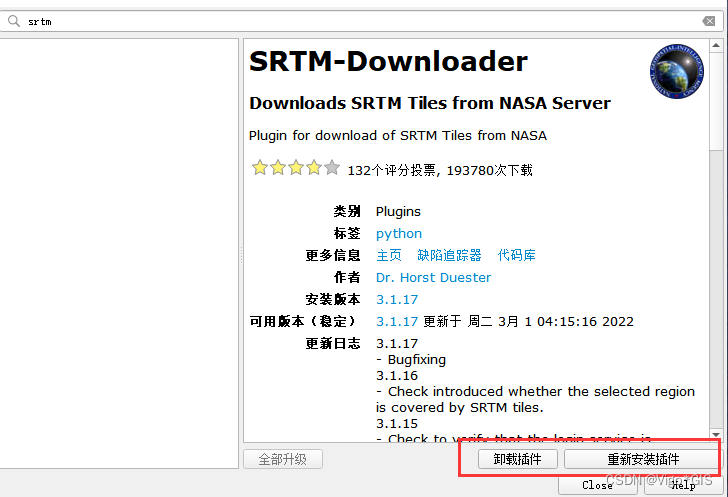Screen dimensions: 728x497
Task: Open the 缺陷追踪器 bug tracker link
Action: click(x=449, y=255)
